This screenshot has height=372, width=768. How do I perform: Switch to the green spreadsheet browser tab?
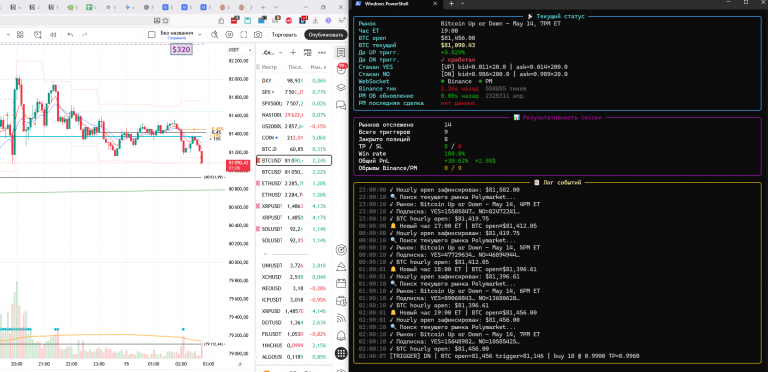click(90, 7)
